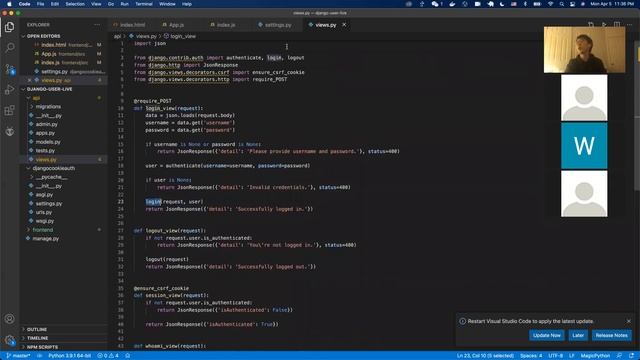Open tests.py in the file tree
Viewport: 640px width, 360px height.
click(x=45, y=151)
